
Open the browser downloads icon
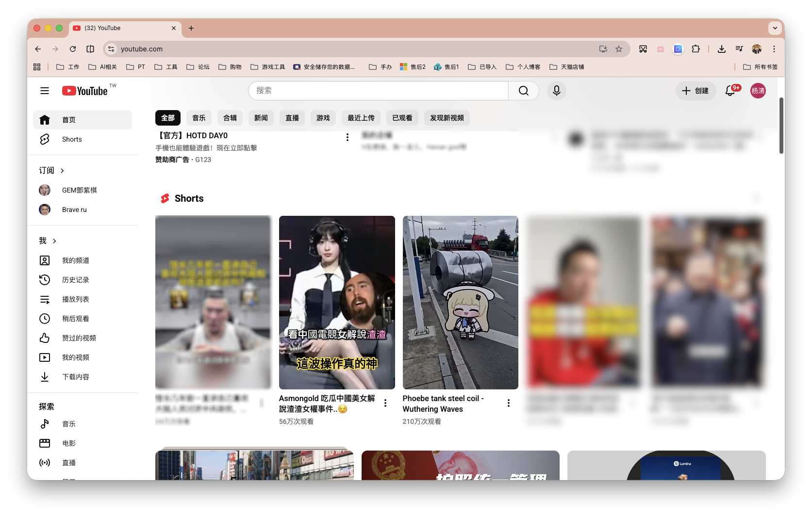[x=722, y=49]
